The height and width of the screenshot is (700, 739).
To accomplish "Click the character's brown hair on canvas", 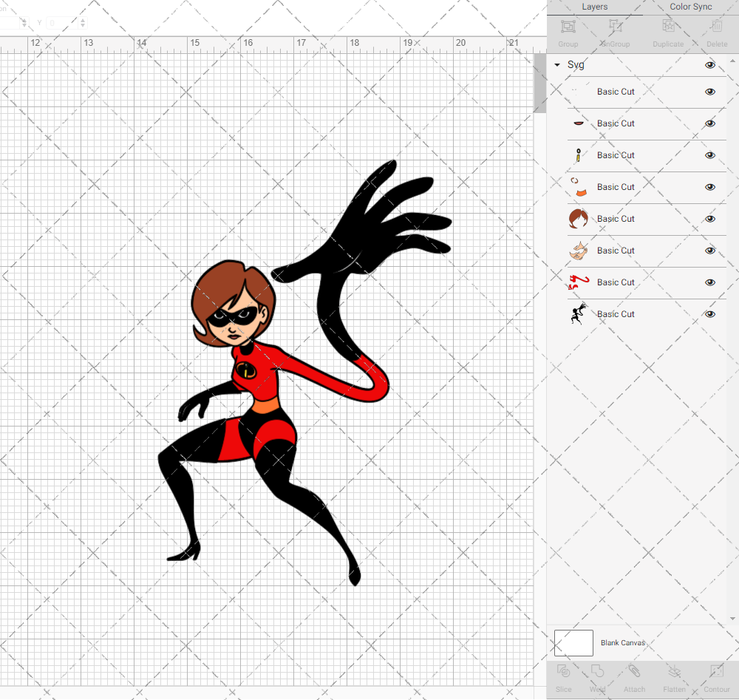I will [x=218, y=288].
